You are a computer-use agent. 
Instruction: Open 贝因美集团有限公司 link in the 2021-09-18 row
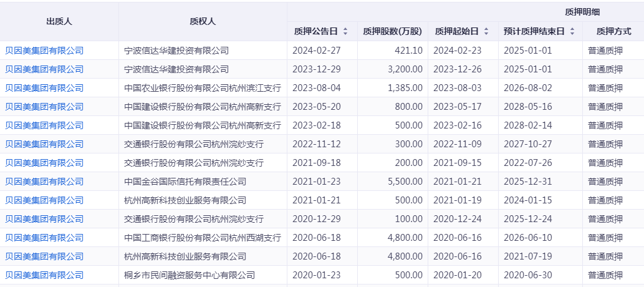click(x=44, y=163)
